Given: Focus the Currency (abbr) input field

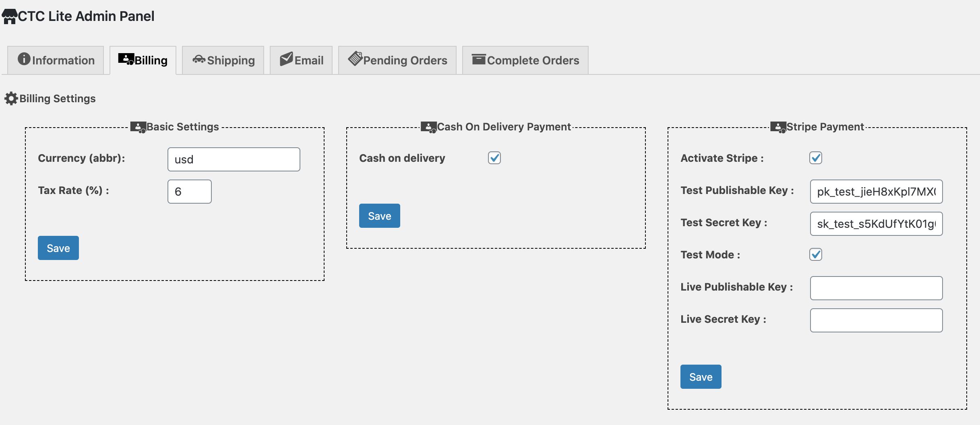Looking at the screenshot, I should point(234,159).
